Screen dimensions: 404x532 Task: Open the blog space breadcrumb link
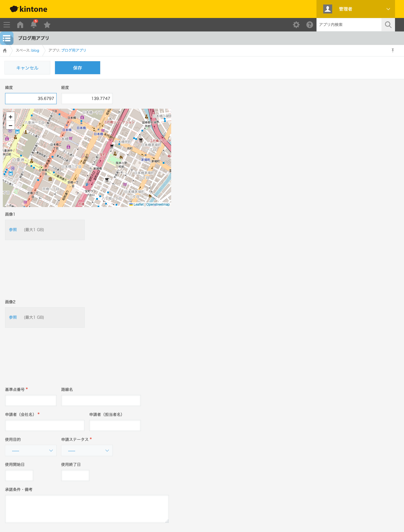click(x=35, y=50)
